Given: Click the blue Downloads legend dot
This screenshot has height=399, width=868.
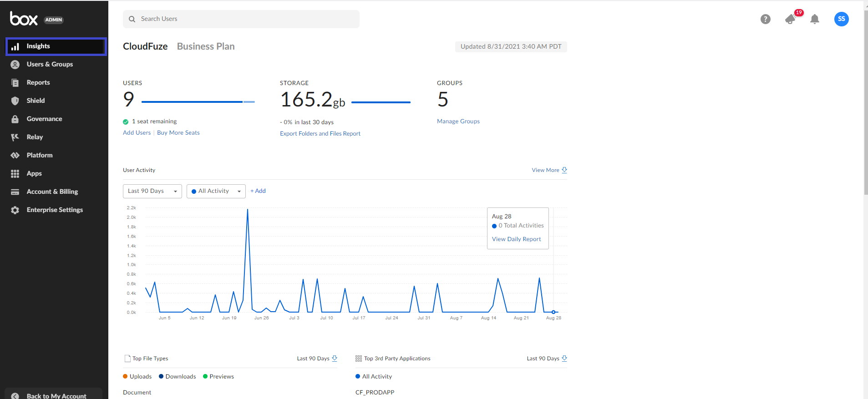Looking at the screenshot, I should [161, 376].
